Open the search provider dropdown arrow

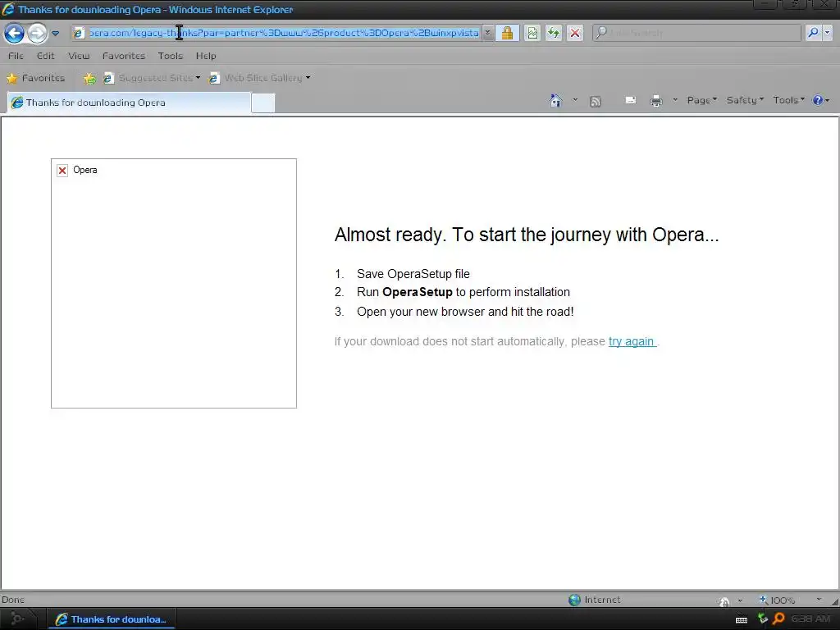827,33
